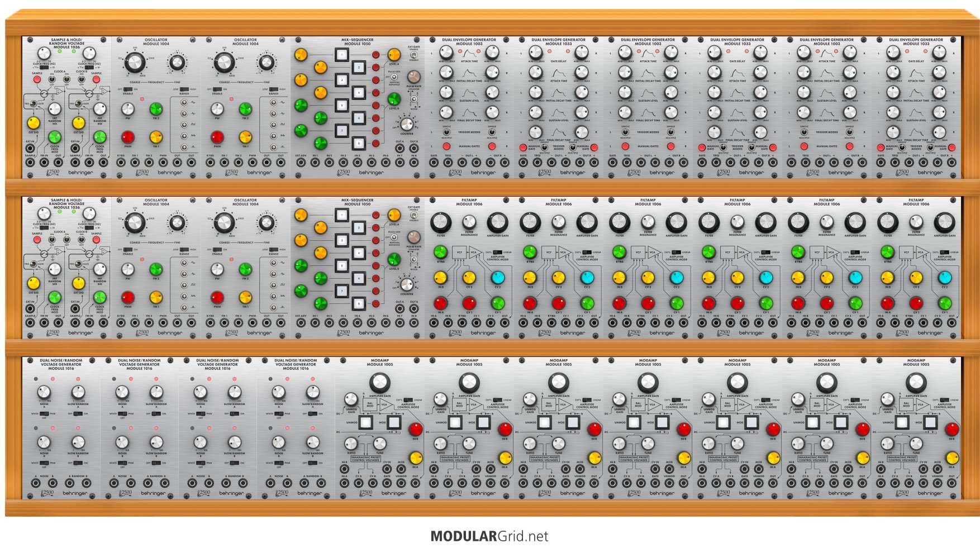Push left red SAMPLE button on top-row Sample & Hold
980x548 pixels.
coord(37,79)
